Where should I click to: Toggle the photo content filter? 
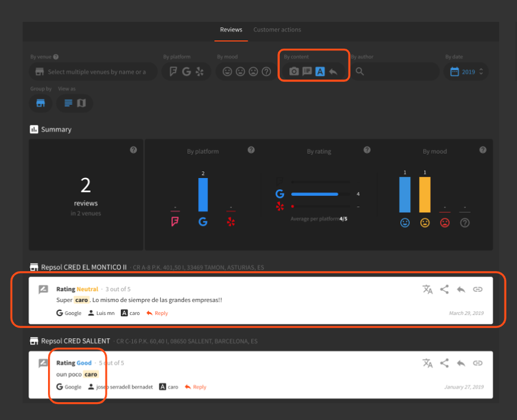pyautogui.click(x=293, y=72)
